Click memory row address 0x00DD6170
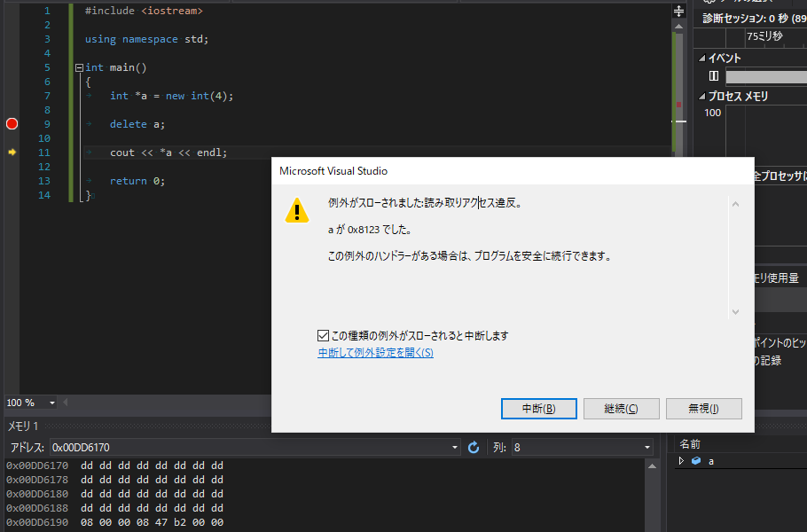 [37, 465]
